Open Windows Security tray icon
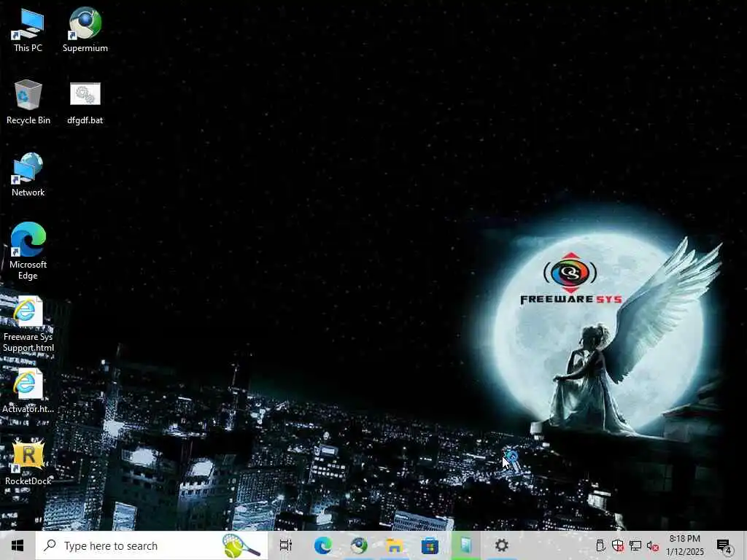The height and width of the screenshot is (560, 747). (x=617, y=545)
